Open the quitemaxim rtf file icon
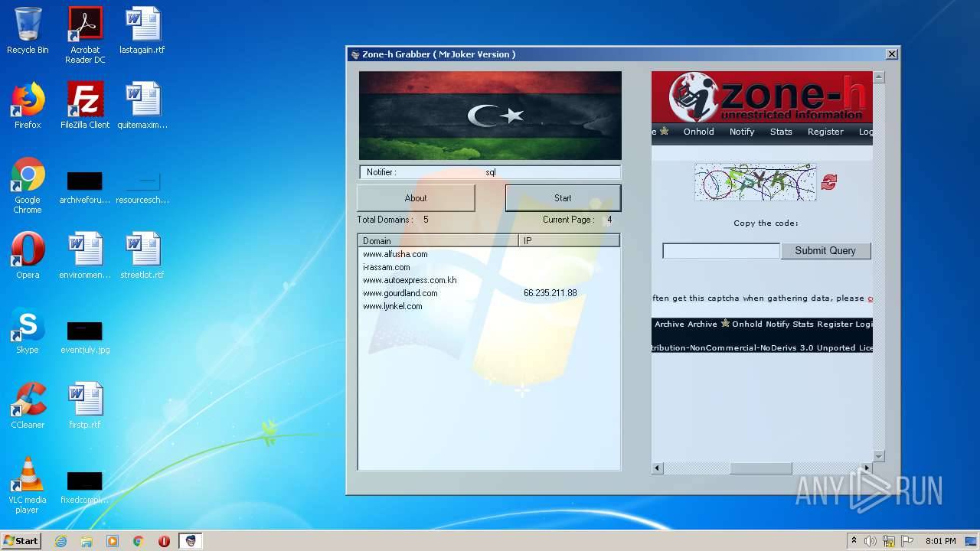Screen dimensions: 980x551 (142, 106)
